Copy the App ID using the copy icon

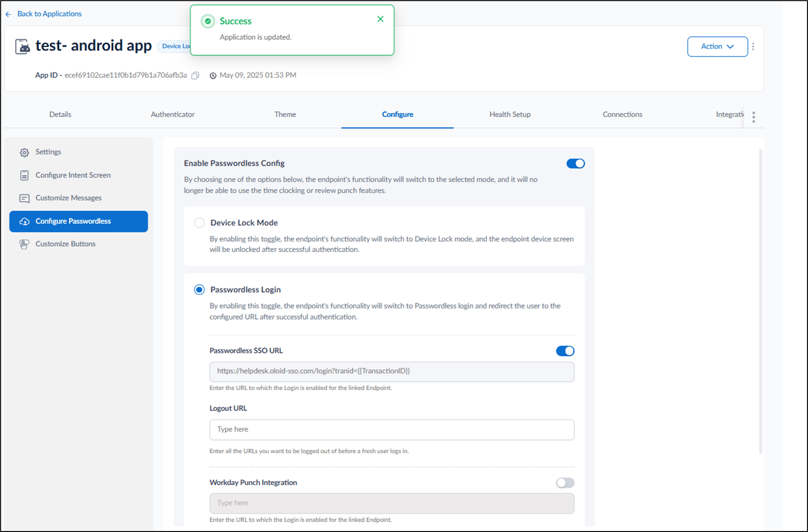point(195,75)
